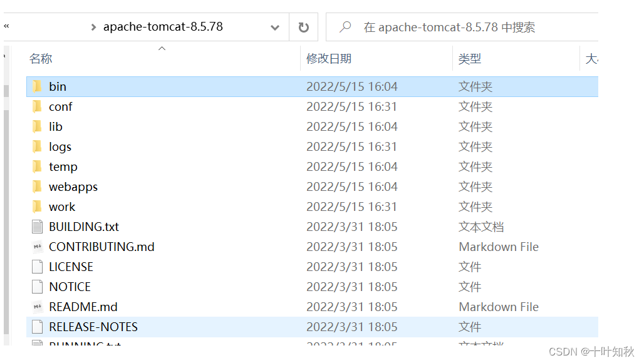Select the work folder name
The image size is (644, 363).
click(x=62, y=207)
